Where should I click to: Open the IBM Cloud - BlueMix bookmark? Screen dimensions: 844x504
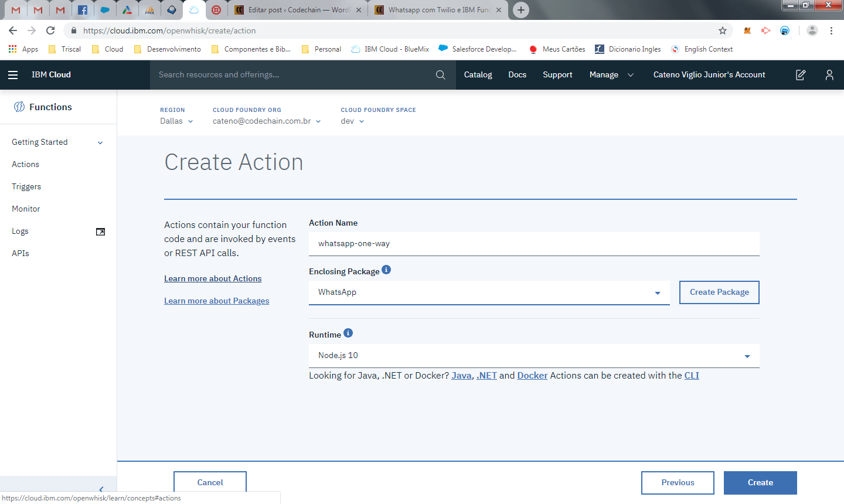[x=390, y=49]
